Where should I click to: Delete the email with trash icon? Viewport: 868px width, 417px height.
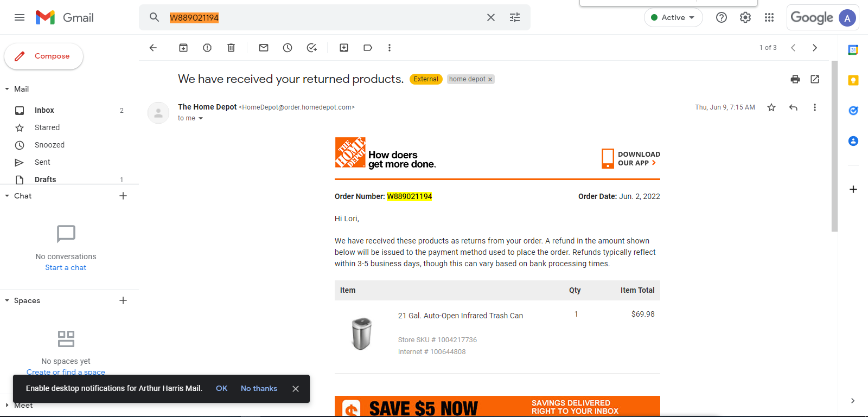231,48
